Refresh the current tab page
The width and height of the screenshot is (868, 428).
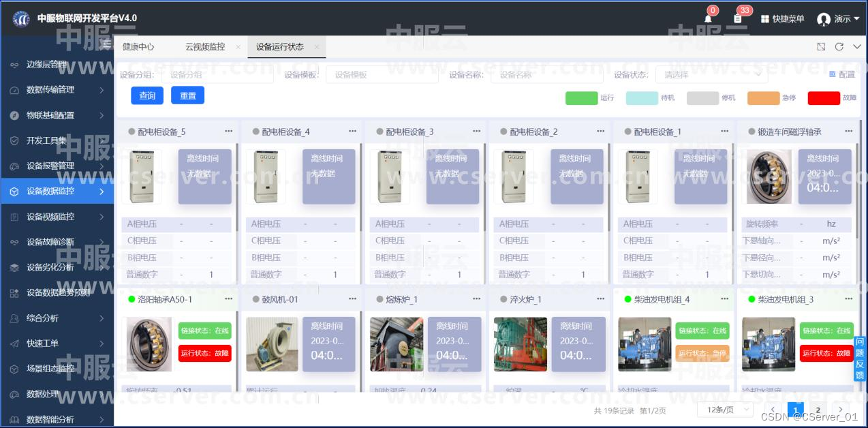[x=839, y=46]
